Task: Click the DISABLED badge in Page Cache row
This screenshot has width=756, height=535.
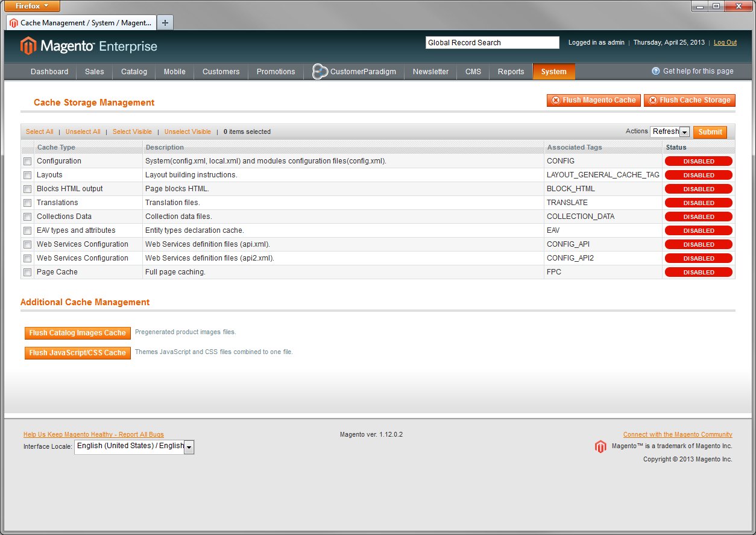Action: coord(699,272)
